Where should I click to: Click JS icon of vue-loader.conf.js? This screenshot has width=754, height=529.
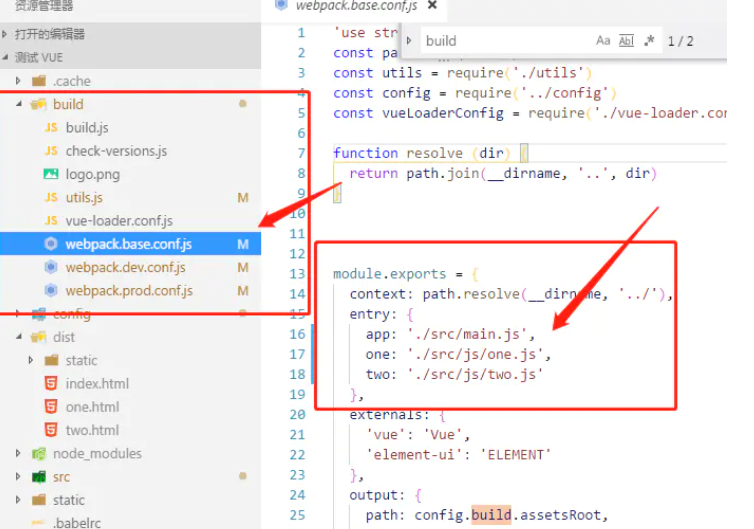[x=51, y=220]
